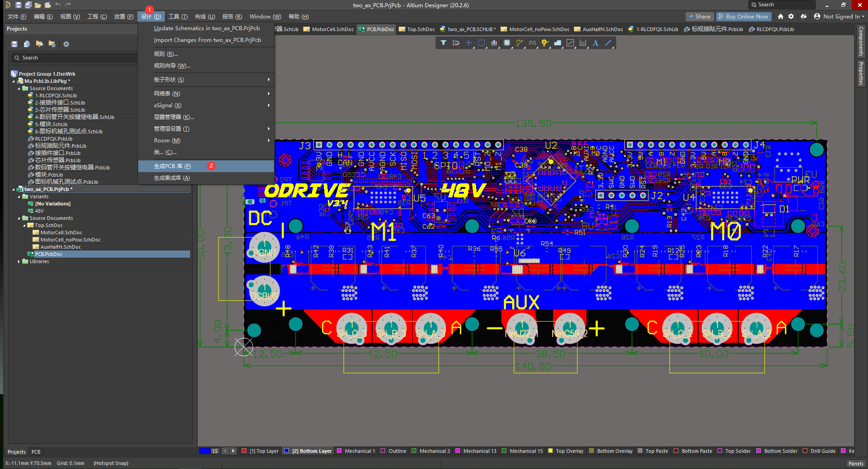The width and height of the screenshot is (868, 469).
Task: Click the Panels button at bottom right
Action: [855, 464]
